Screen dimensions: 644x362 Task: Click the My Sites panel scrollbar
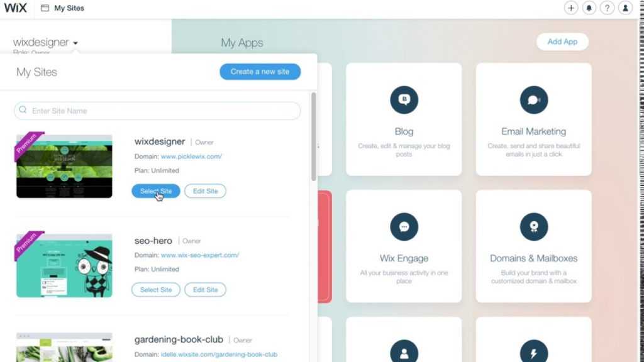pos(314,136)
